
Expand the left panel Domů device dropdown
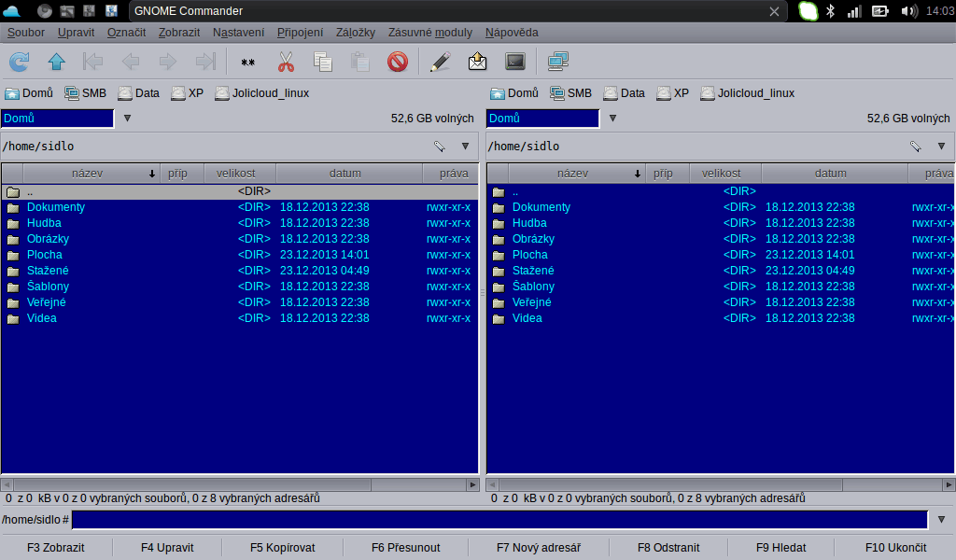[x=128, y=119]
